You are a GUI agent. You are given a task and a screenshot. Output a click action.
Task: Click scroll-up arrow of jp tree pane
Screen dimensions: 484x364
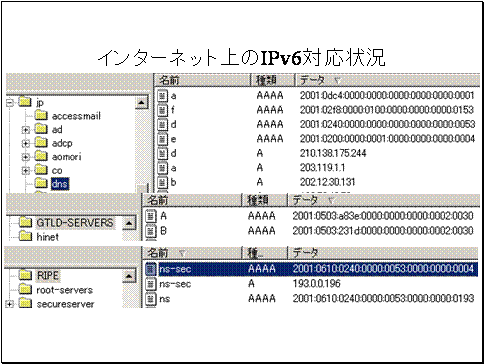pyautogui.click(x=141, y=103)
